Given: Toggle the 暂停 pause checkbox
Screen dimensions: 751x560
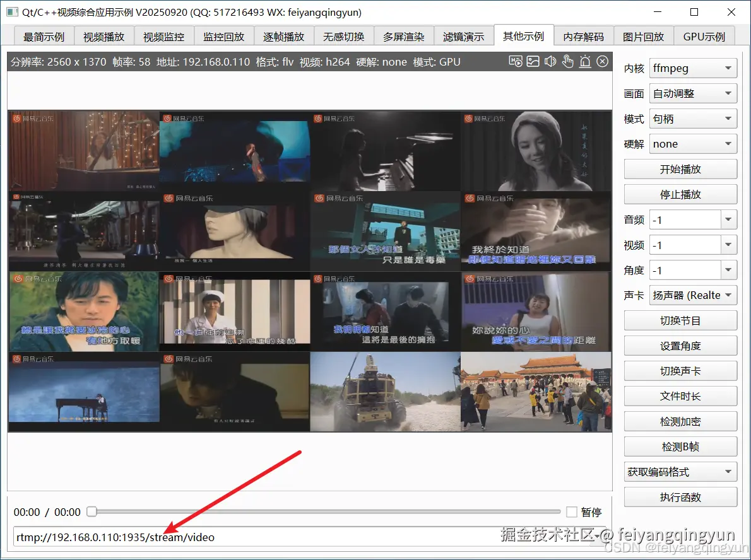Looking at the screenshot, I should (571, 512).
